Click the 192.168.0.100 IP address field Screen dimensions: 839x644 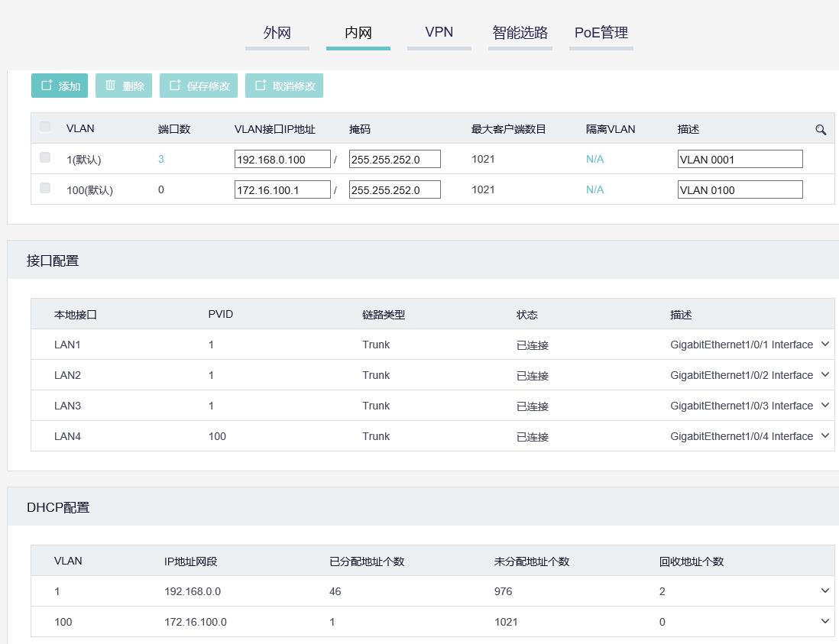coord(282,160)
